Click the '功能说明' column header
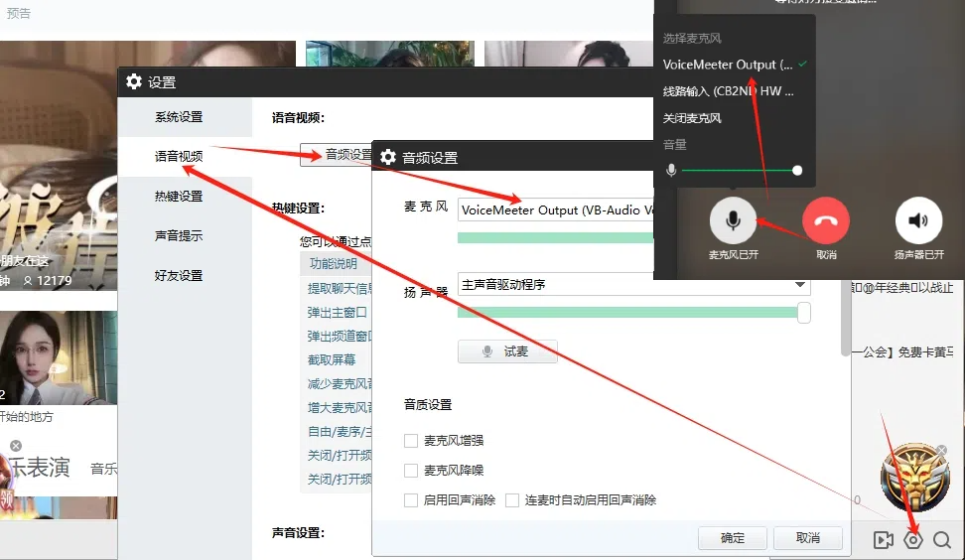 coord(333,263)
